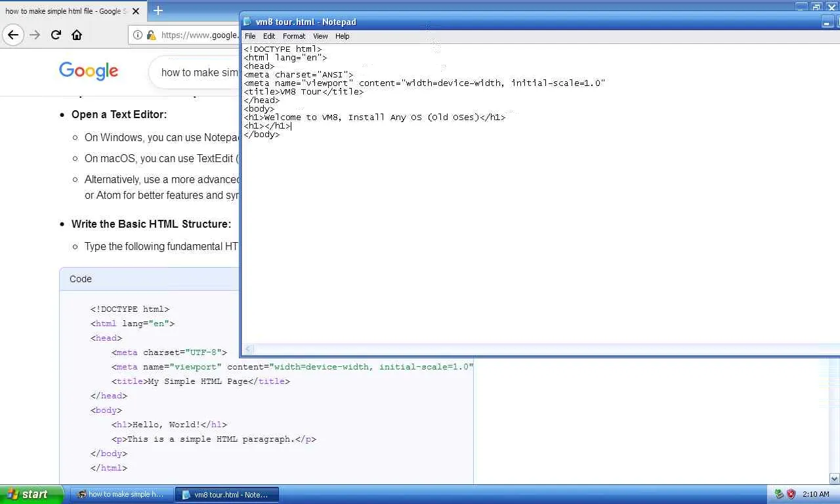Click the padlock warning icon in address bar
The width and height of the screenshot is (840, 504).
click(151, 35)
